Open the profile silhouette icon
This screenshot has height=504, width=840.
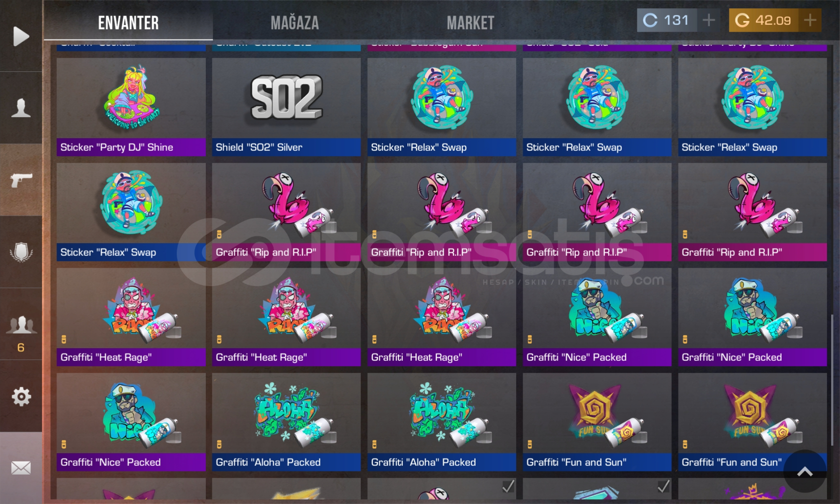pos(21,108)
